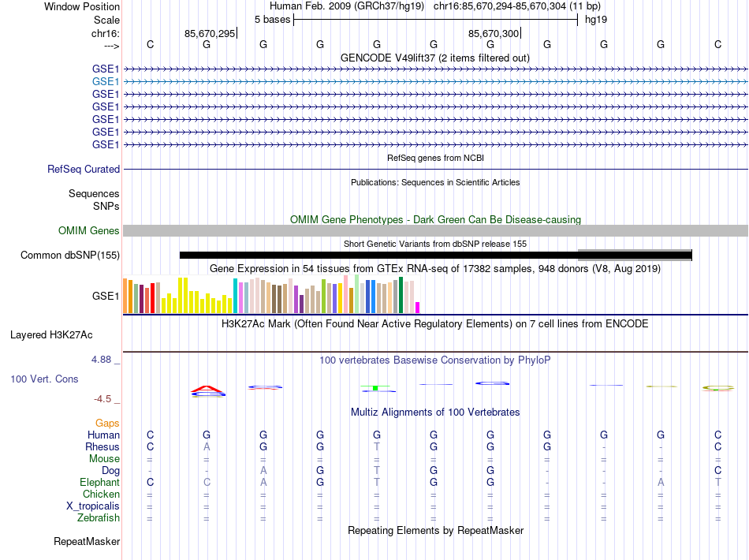Click Short Genetic Variants from dbSNP title
Screen dimensions: 749x560
click(x=435, y=244)
